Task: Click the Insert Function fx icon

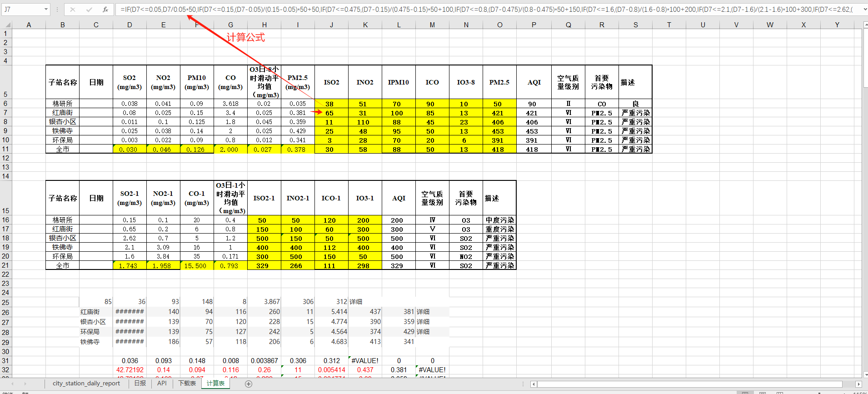Action: coord(105,9)
